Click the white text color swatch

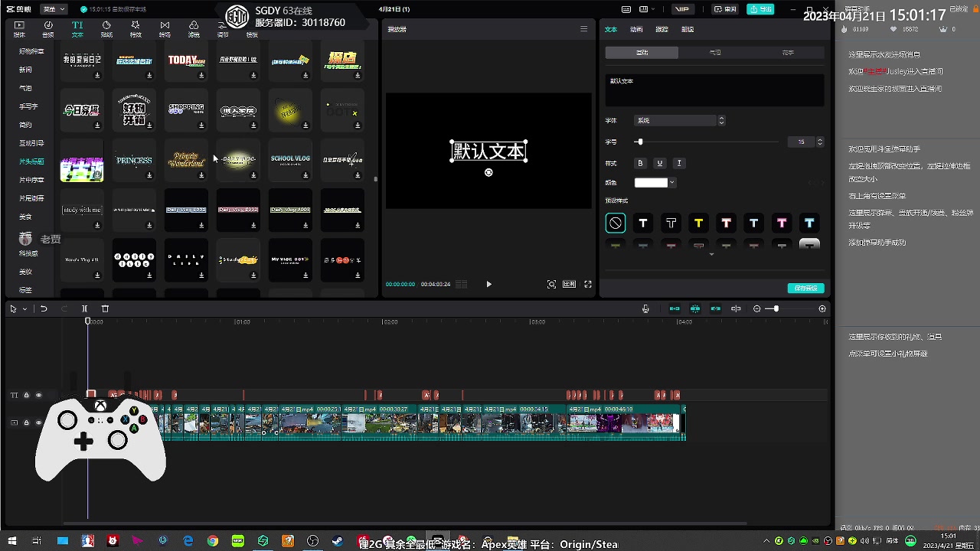tap(651, 182)
